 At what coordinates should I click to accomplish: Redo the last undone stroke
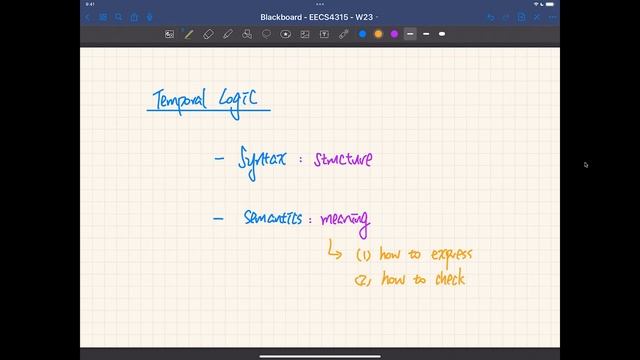pos(506,18)
